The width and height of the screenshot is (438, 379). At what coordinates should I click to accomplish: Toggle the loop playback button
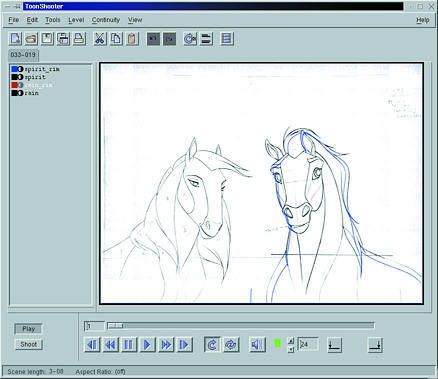click(212, 344)
